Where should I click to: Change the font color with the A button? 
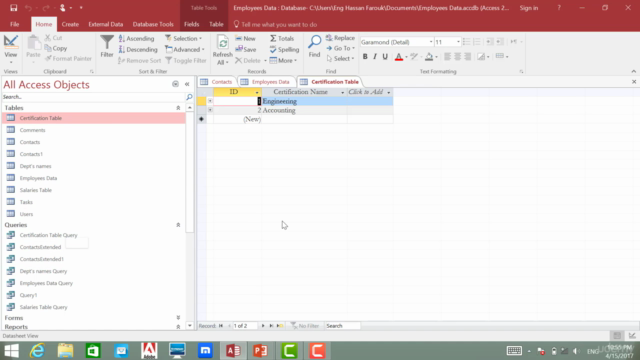[399, 57]
